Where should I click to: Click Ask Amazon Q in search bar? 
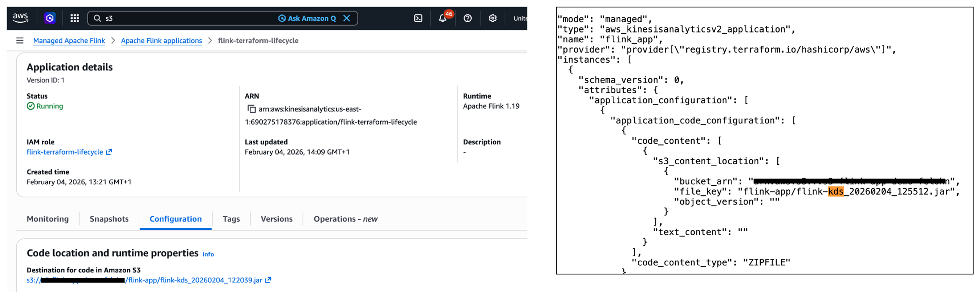(x=307, y=18)
